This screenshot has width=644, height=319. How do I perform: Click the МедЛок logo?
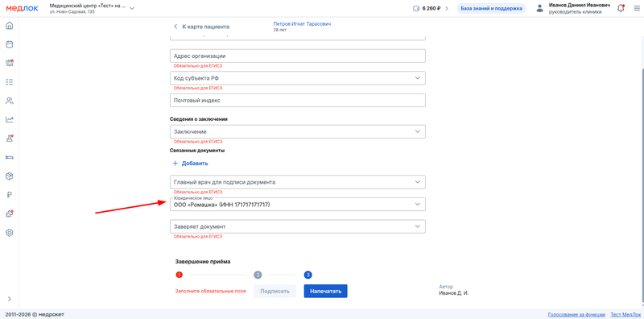[x=23, y=8]
